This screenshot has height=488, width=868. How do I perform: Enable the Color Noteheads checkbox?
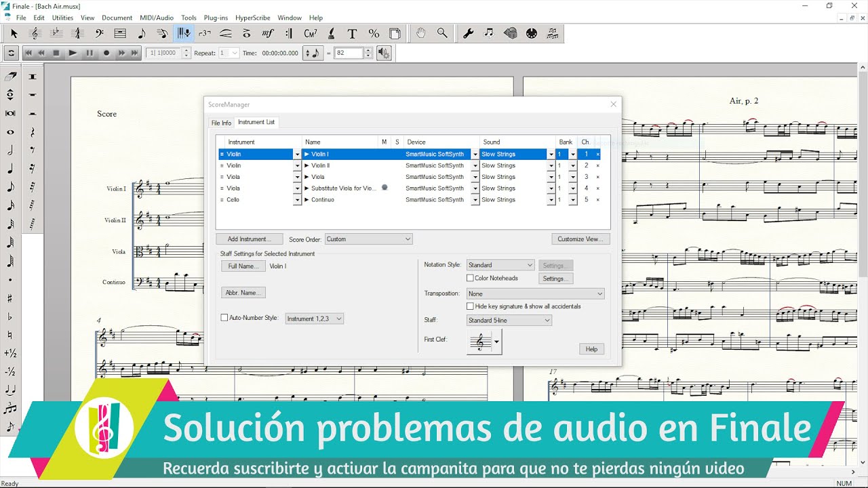click(x=470, y=279)
